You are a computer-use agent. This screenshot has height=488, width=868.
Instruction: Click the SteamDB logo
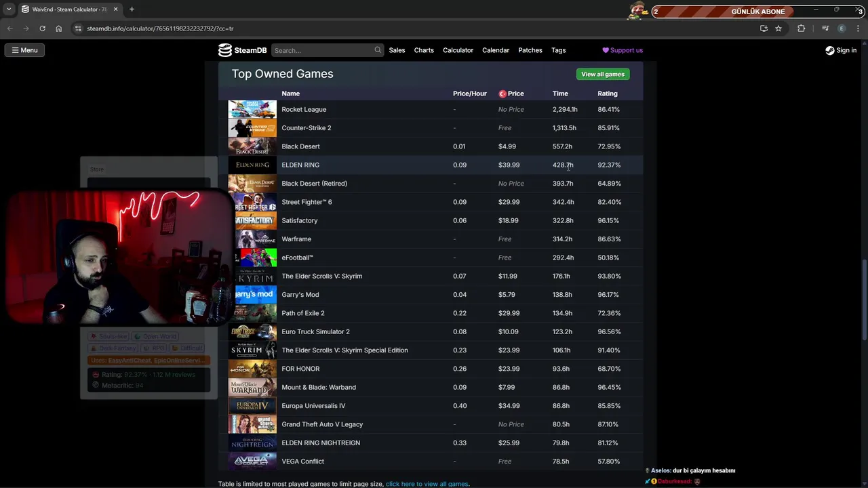(242, 50)
